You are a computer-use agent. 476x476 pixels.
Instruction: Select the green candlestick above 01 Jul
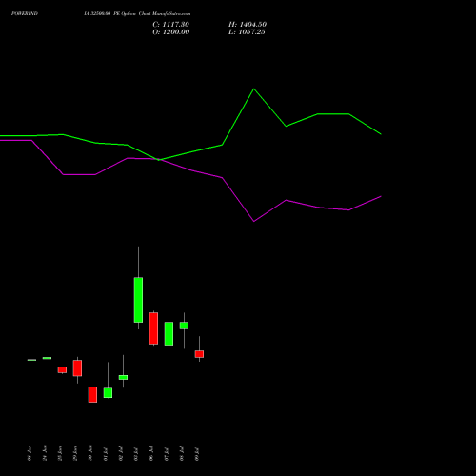coord(108,393)
